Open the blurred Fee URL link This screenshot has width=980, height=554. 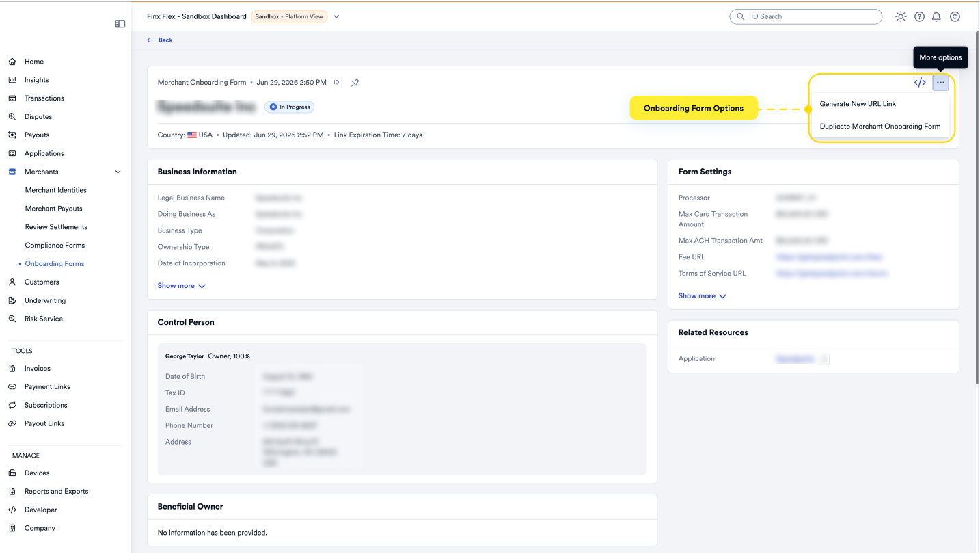[829, 257]
